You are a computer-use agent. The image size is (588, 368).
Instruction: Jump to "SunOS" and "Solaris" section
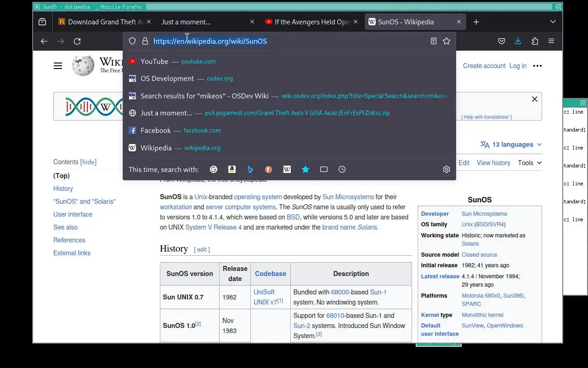tap(85, 201)
